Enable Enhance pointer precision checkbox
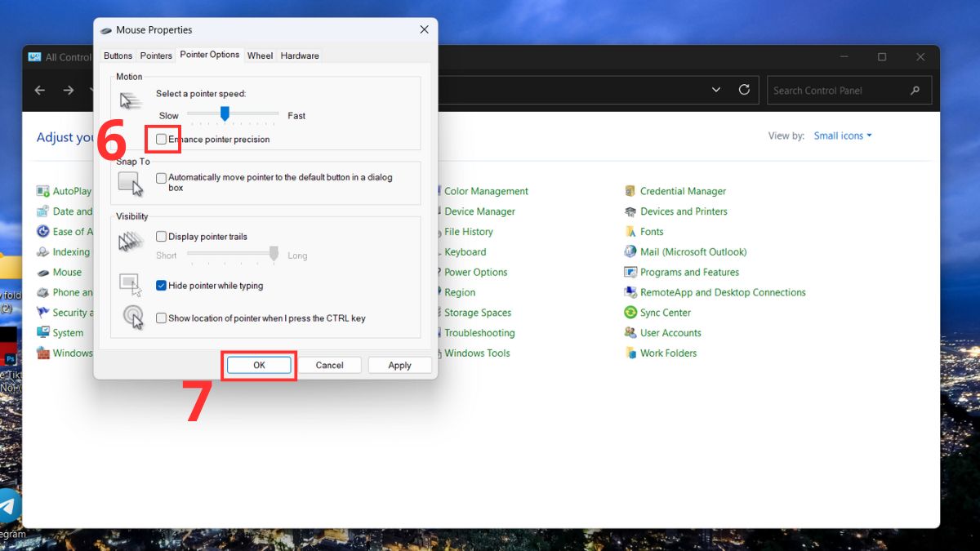The height and width of the screenshot is (551, 980). (162, 140)
